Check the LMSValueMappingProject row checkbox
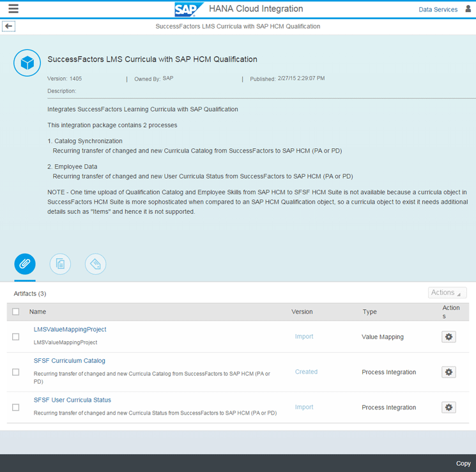This screenshot has width=476, height=472. tap(16, 337)
